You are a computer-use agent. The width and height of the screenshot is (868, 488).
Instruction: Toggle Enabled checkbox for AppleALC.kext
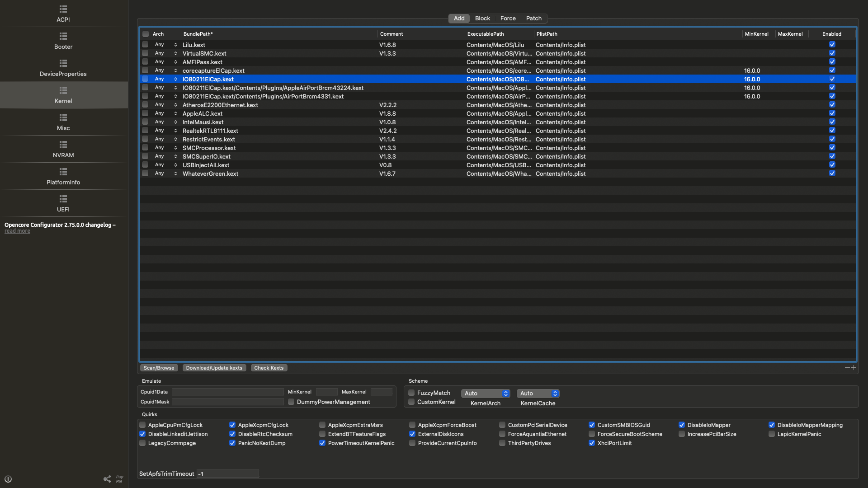(x=832, y=113)
